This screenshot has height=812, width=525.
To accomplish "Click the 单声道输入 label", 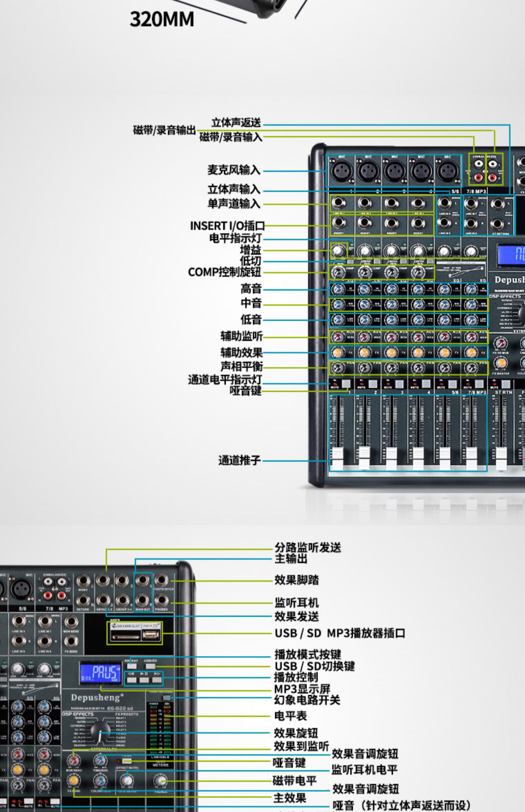I will (234, 204).
